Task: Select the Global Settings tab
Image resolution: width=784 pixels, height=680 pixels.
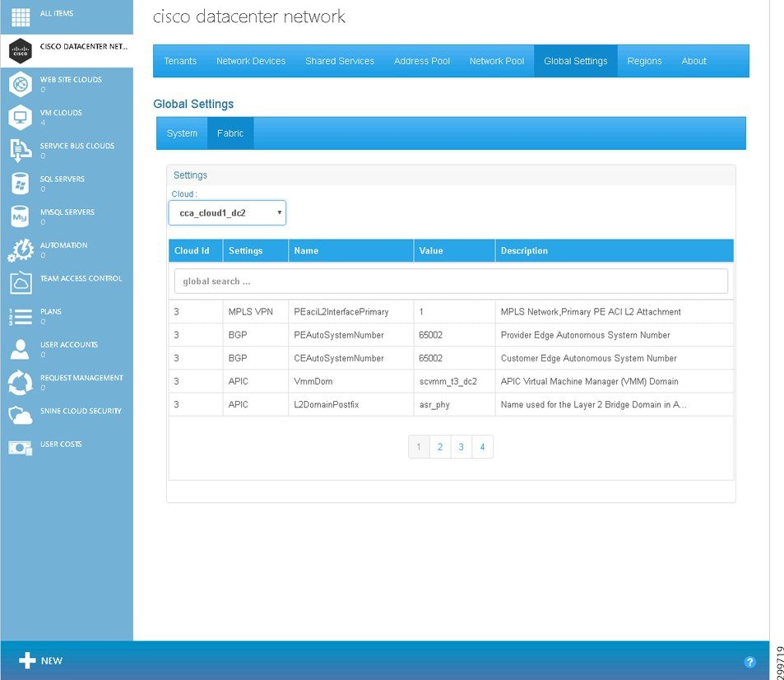Action: (576, 61)
